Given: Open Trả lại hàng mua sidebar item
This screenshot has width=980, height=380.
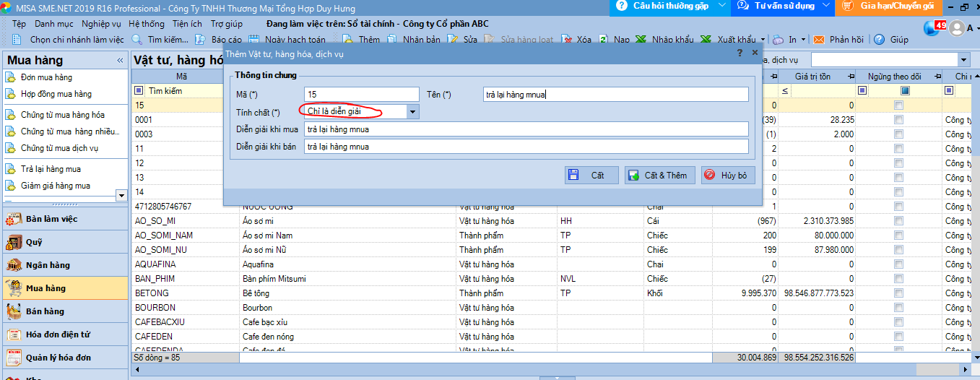Looking at the screenshot, I should click(x=51, y=169).
